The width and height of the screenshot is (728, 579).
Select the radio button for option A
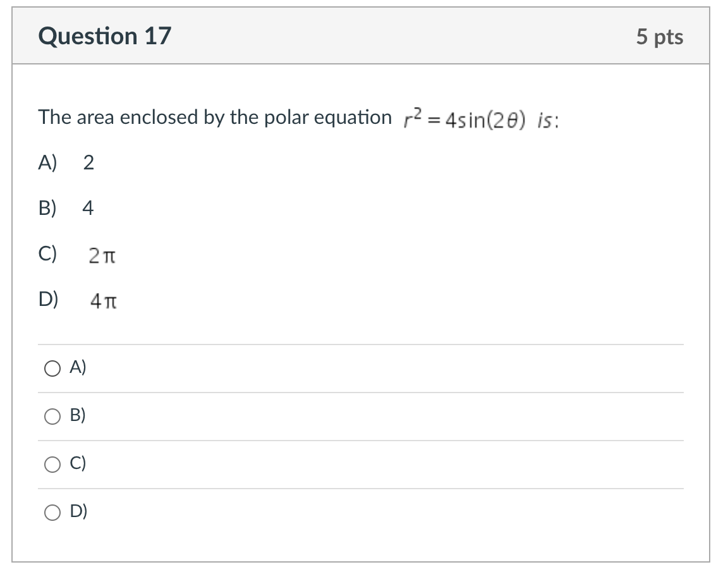pos(52,369)
